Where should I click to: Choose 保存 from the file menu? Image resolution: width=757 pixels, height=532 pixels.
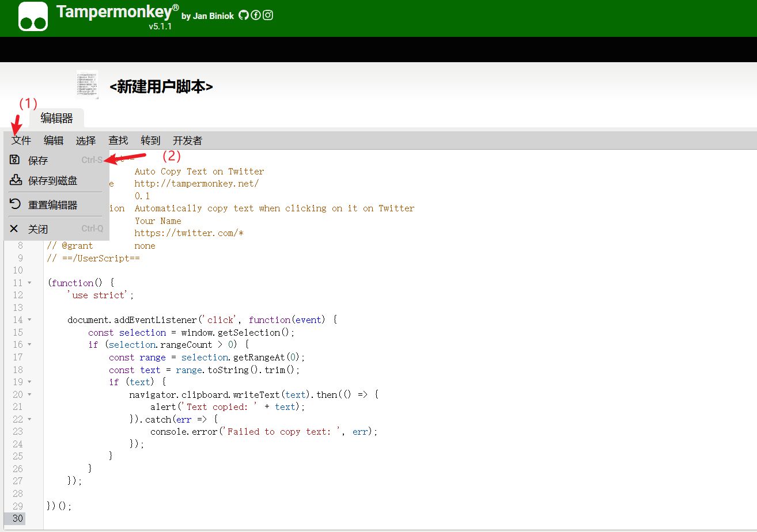(x=56, y=160)
